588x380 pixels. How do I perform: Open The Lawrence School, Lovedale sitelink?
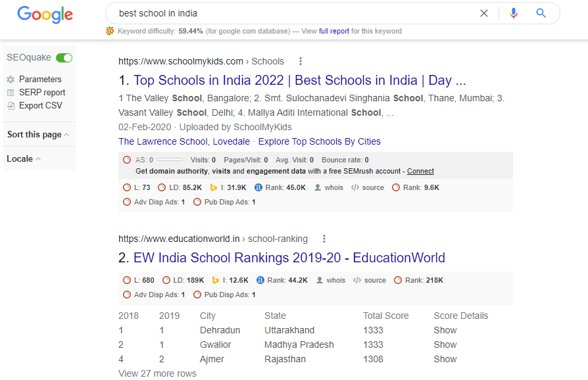click(184, 141)
